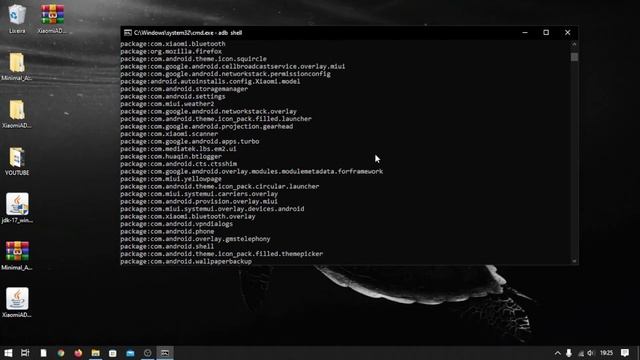Click the mediatek.lbs.em2.ui package line
This screenshot has width=640, height=360.
178,149
